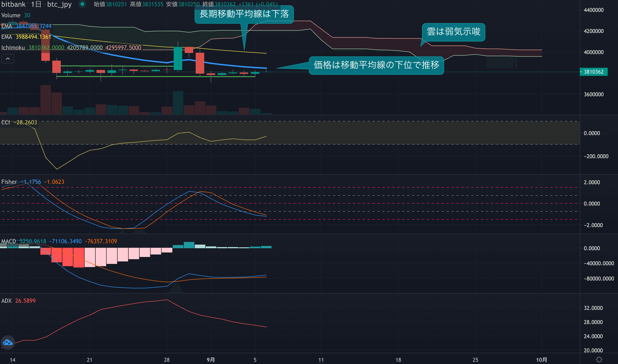
Task: Select the Ichimoku indicator legend
Action: (x=13, y=48)
